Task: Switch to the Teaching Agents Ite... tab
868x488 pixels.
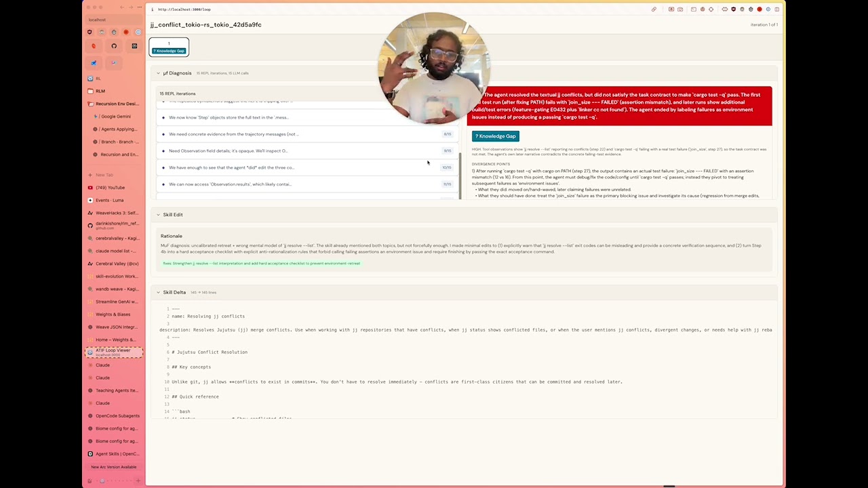Action: coord(114,390)
